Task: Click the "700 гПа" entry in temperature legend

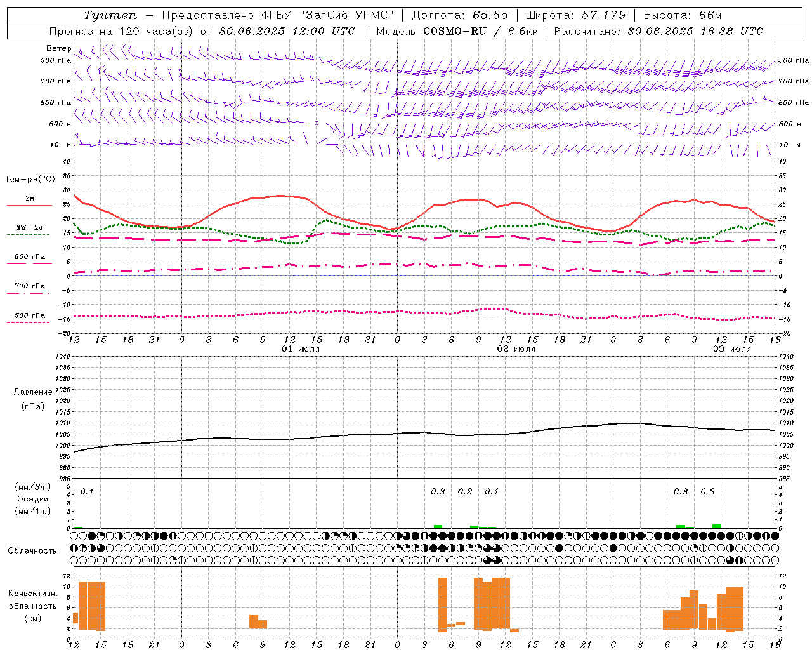Action: pos(29,286)
